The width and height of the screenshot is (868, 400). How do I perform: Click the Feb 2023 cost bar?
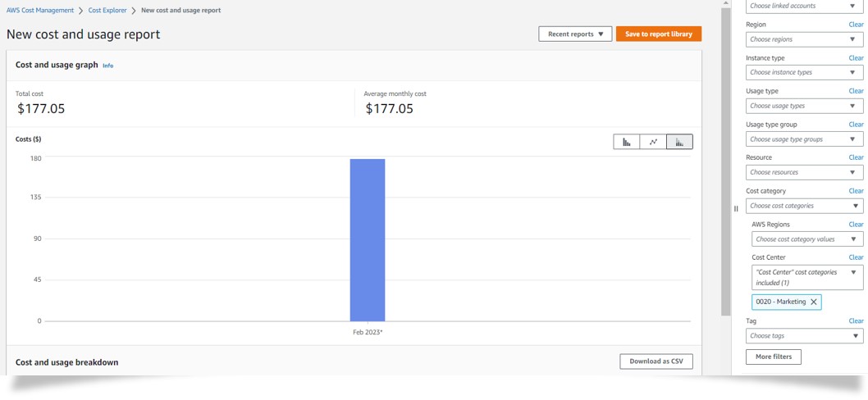click(x=367, y=240)
